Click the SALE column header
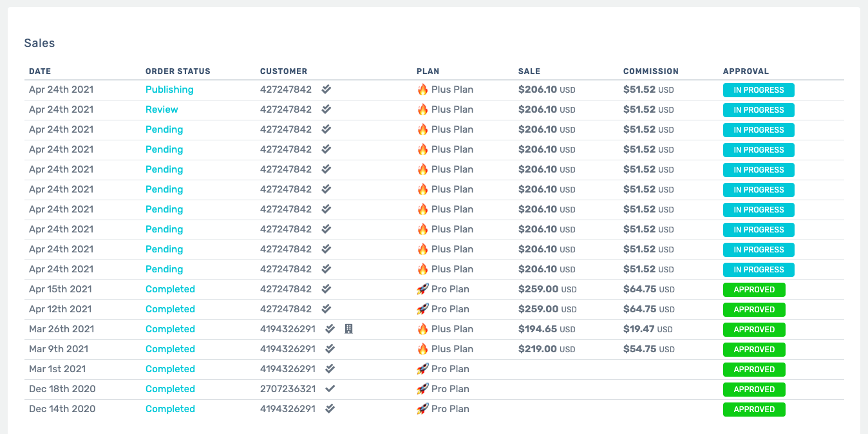This screenshot has width=868, height=434. click(529, 71)
